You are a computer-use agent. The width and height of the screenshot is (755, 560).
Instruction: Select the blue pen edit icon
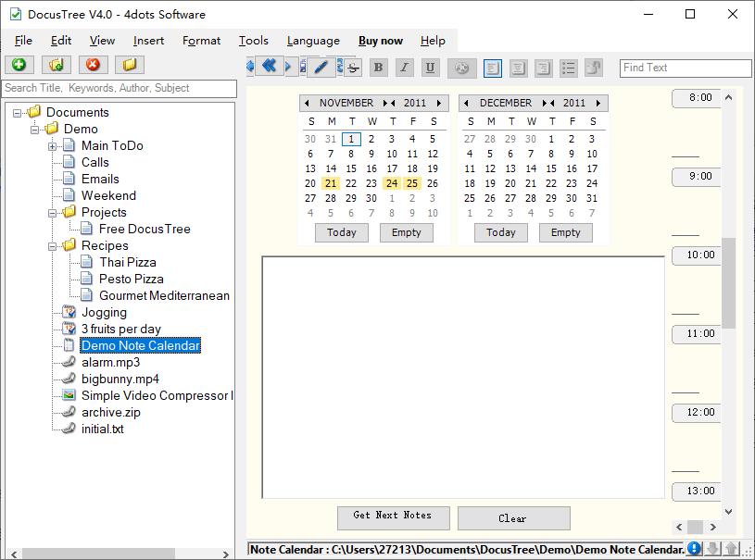(x=321, y=67)
